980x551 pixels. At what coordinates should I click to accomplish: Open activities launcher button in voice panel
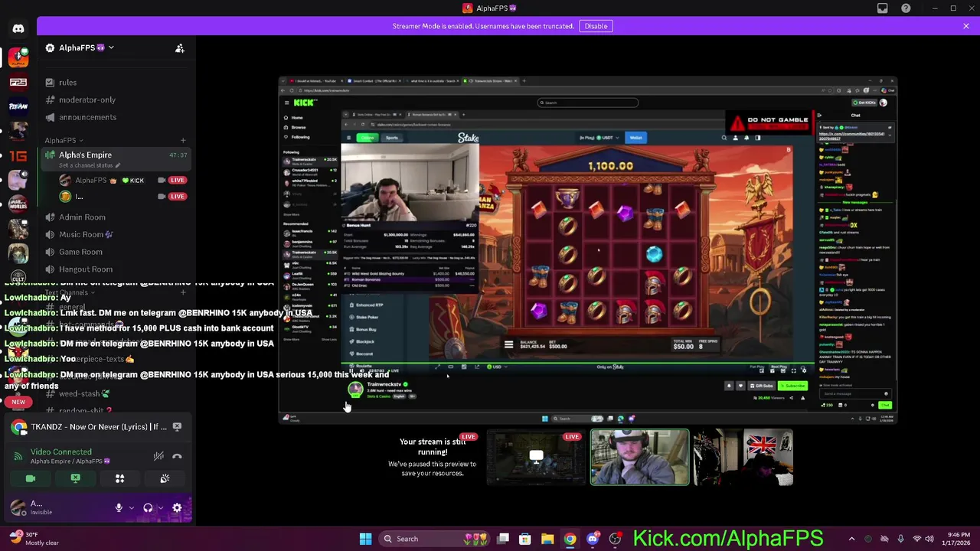[119, 478]
